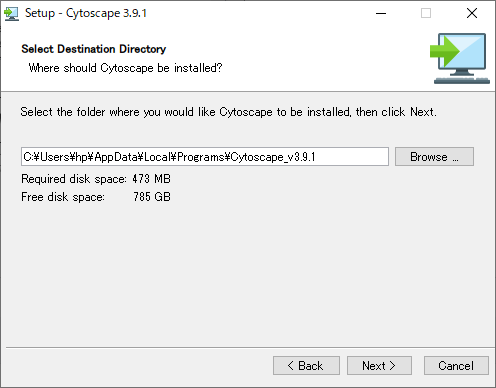The image size is (496, 388).
Task: Click the Free disk space value
Action: [x=152, y=197]
